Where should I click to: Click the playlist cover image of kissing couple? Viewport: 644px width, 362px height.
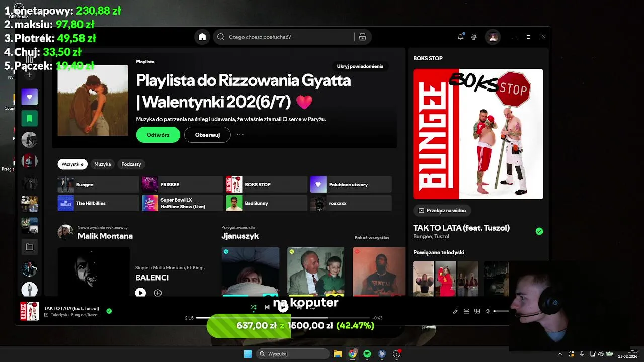93,101
